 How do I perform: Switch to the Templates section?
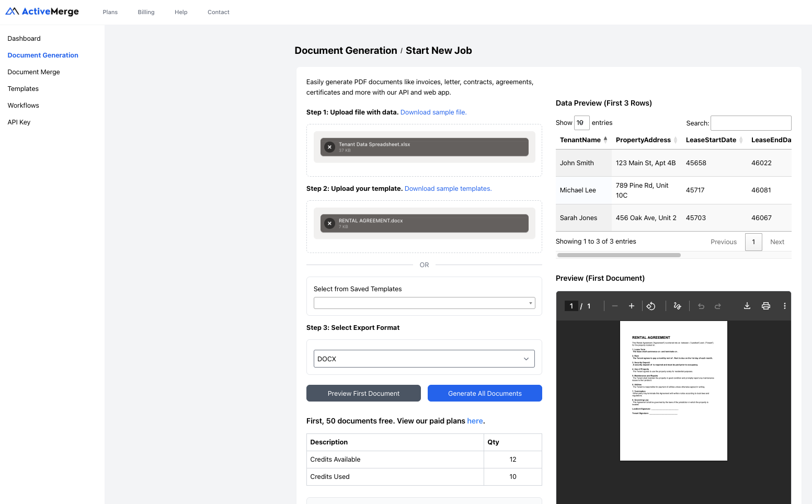tap(23, 88)
